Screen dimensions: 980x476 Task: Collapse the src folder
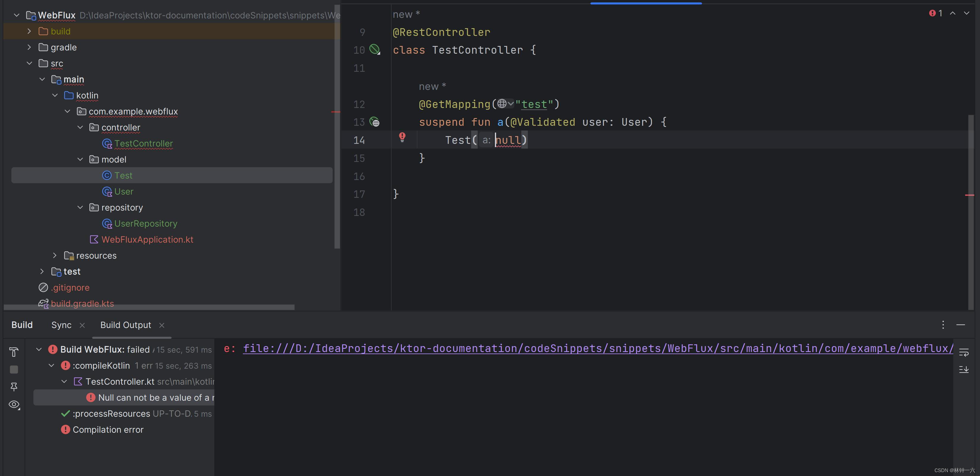pyautogui.click(x=30, y=63)
